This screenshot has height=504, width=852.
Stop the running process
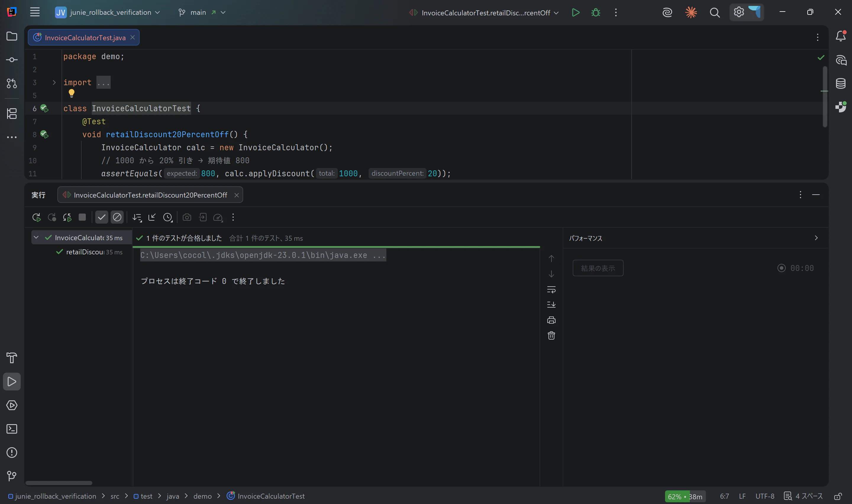[82, 217]
